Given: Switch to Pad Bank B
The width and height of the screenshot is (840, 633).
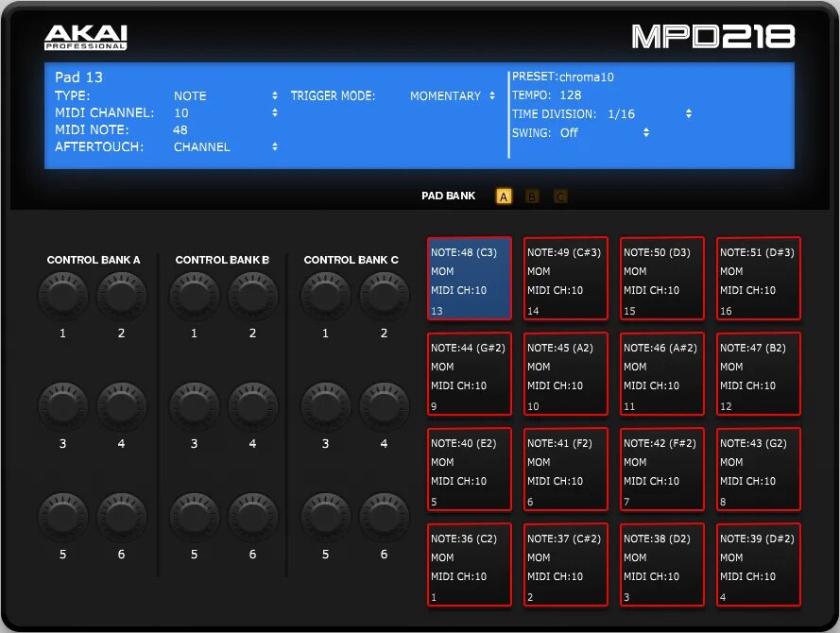Looking at the screenshot, I should [x=531, y=196].
